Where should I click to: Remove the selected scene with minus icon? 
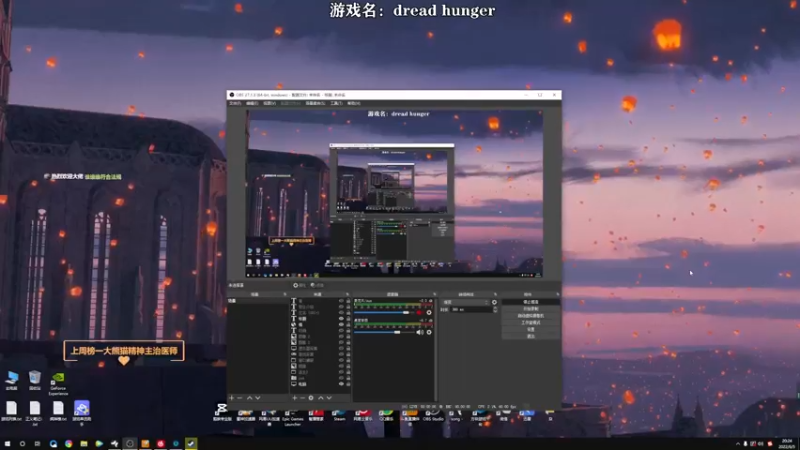240,398
